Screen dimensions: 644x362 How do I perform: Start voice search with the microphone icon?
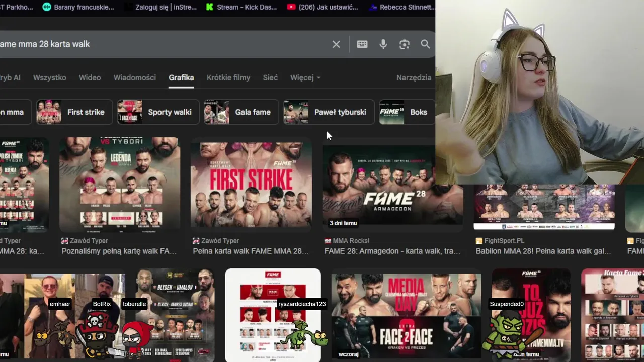click(383, 44)
